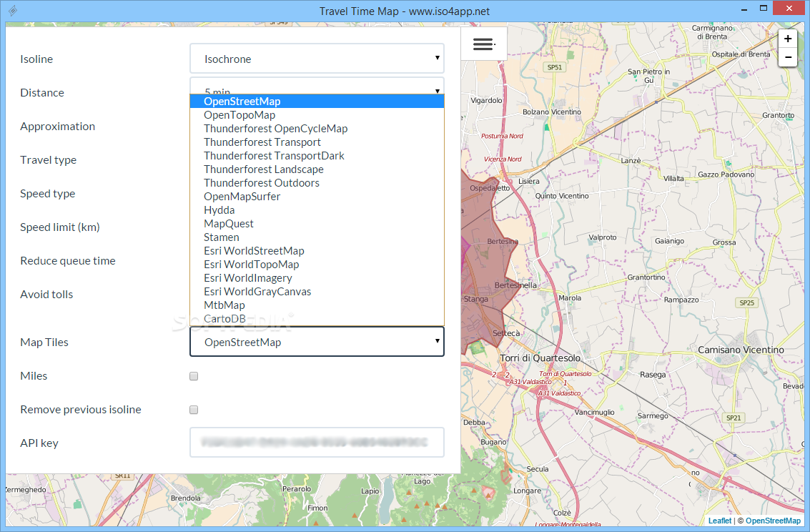Click Camisano Vicentino label on map
The height and width of the screenshot is (532, 810).
(741, 350)
